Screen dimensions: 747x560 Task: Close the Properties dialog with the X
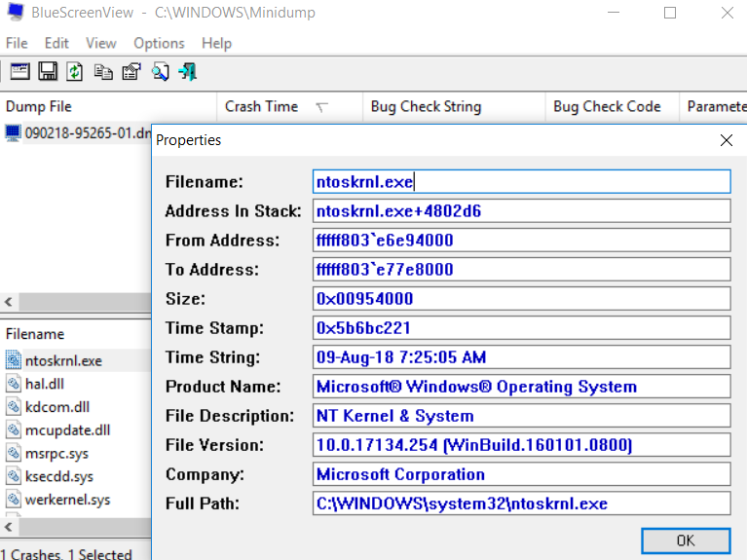coord(726,140)
